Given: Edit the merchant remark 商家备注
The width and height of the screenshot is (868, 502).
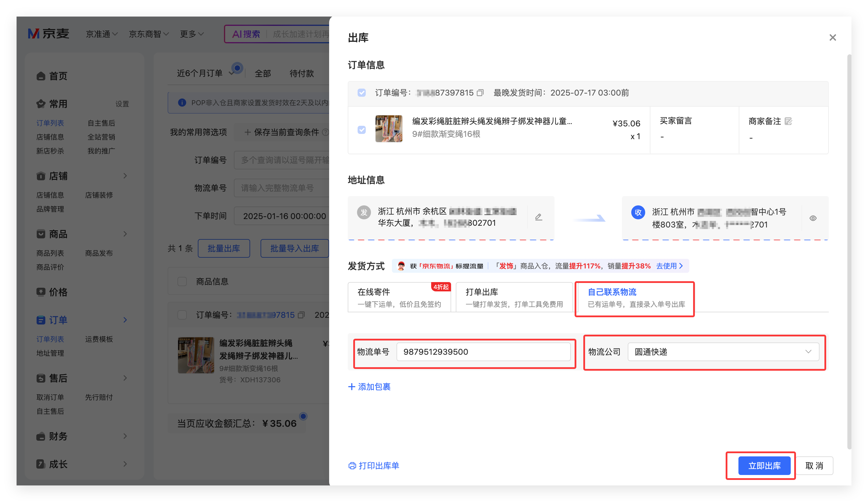Looking at the screenshot, I should click(788, 121).
